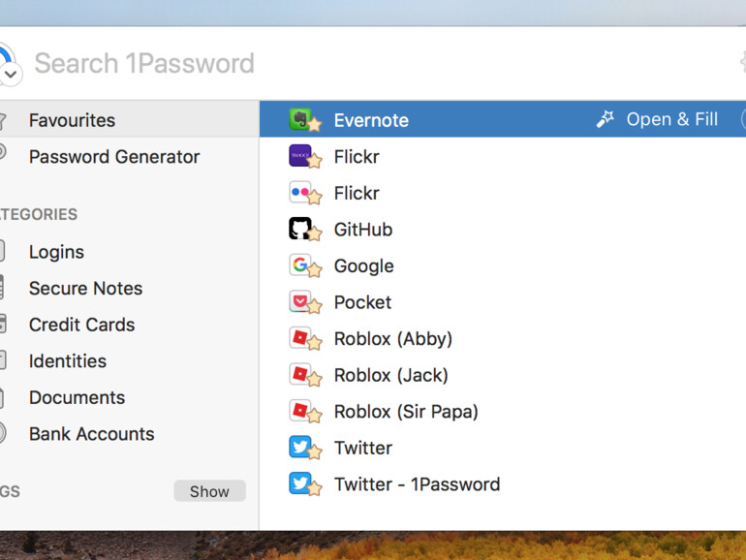Click the red Pocket icon
This screenshot has height=560, width=746.
coord(301,302)
